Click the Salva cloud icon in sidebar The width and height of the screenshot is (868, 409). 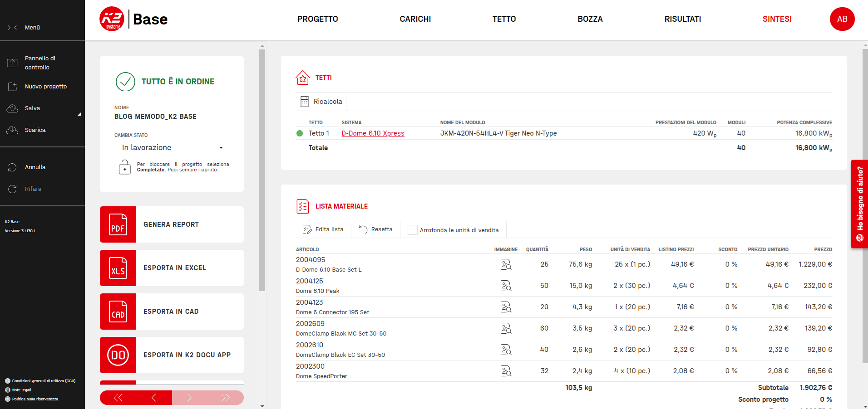pos(12,108)
